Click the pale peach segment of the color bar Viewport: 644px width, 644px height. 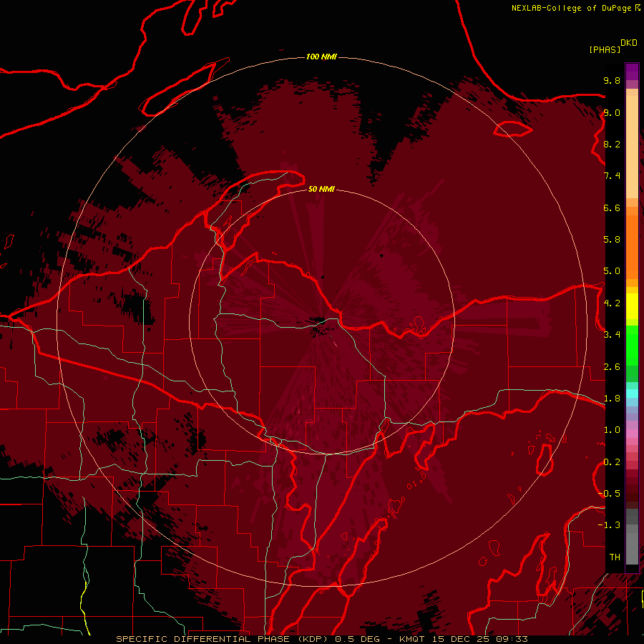(x=632, y=147)
